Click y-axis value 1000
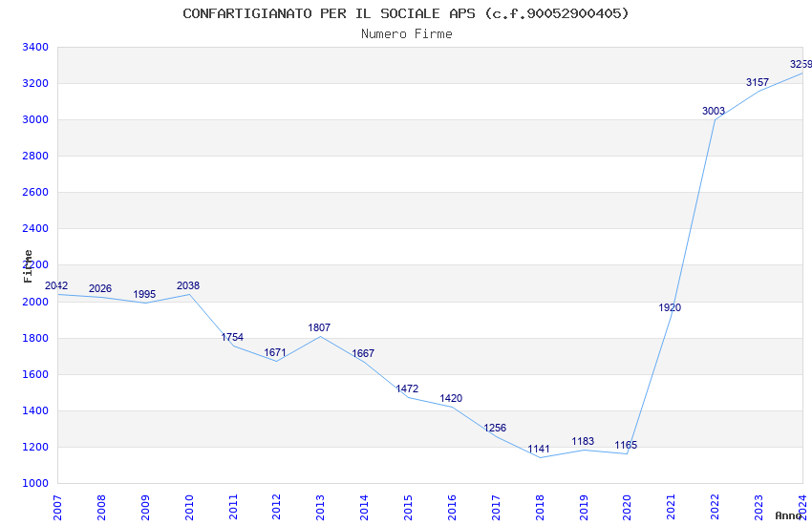Screen dimensions: 812x525 click(35, 483)
